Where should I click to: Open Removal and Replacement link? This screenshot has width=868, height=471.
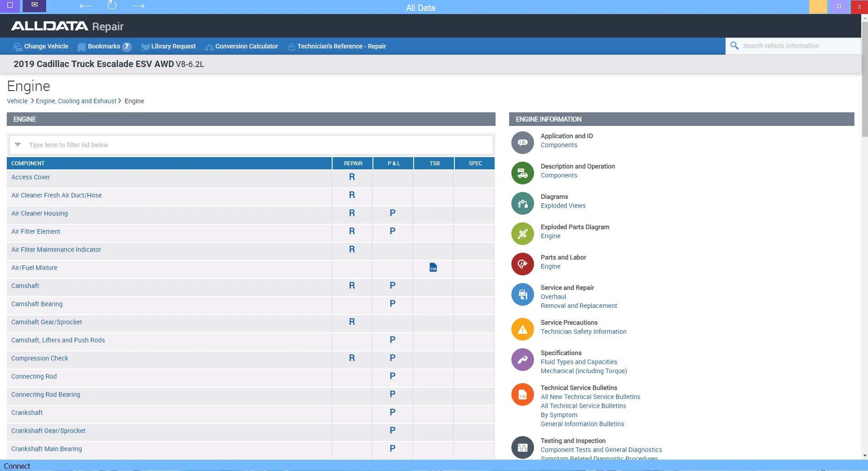(579, 306)
